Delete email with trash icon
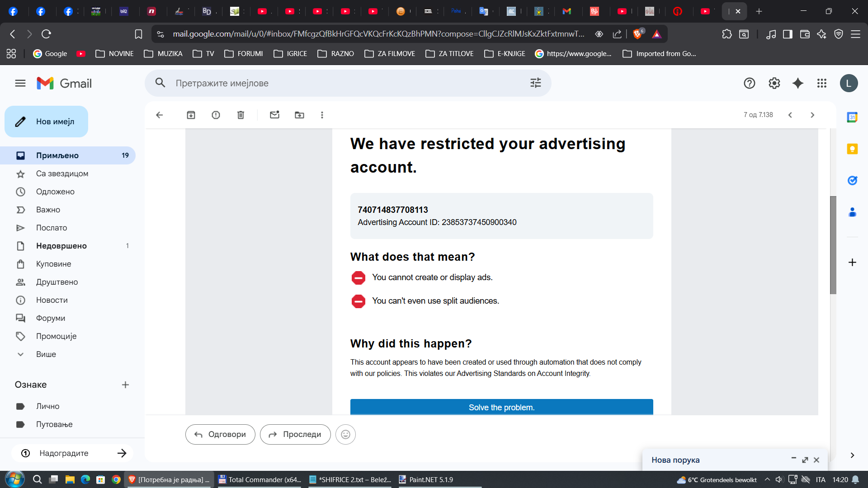This screenshot has height=488, width=868. pyautogui.click(x=241, y=115)
